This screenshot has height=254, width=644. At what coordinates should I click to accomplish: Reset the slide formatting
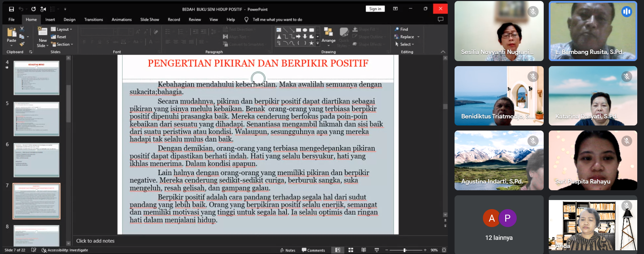click(x=59, y=37)
